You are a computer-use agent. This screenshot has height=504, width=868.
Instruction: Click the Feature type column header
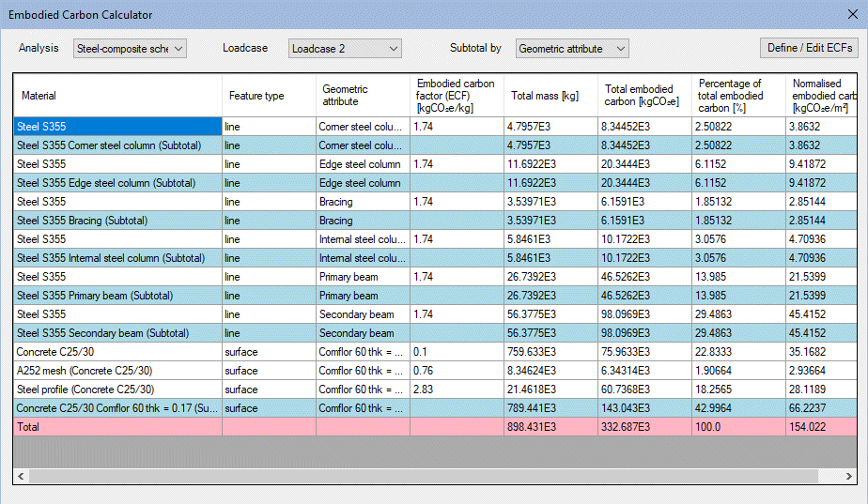click(269, 96)
